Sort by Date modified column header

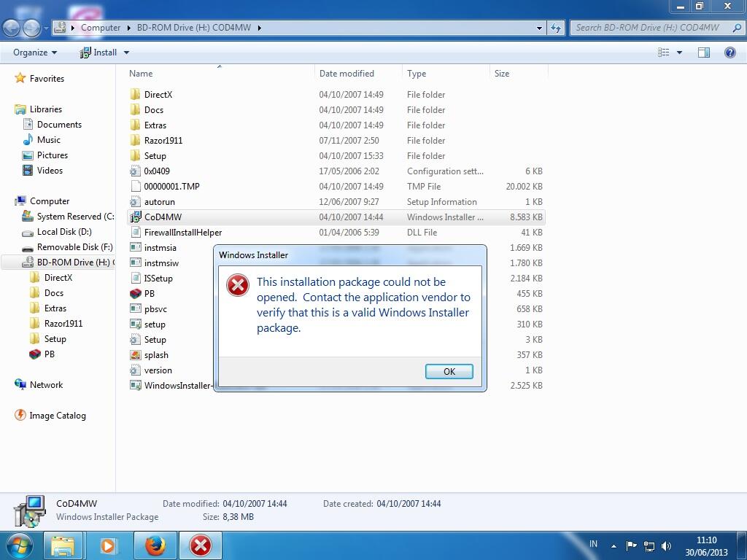click(x=347, y=74)
